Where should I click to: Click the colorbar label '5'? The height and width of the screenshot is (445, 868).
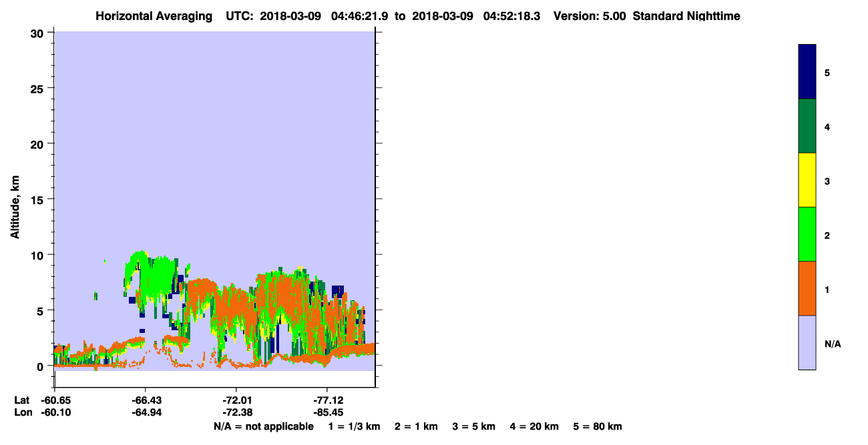(x=827, y=73)
